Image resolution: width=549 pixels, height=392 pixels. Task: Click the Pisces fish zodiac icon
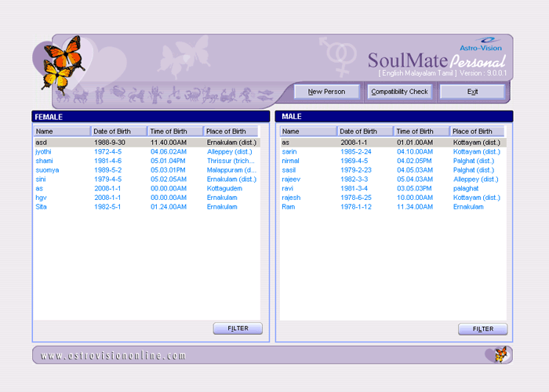pyautogui.click(x=265, y=95)
